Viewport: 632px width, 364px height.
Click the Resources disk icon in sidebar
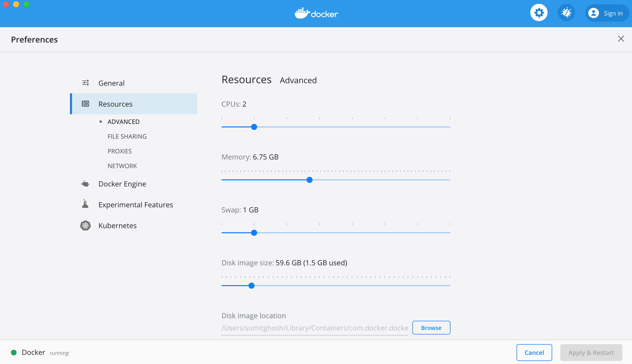[x=85, y=104]
